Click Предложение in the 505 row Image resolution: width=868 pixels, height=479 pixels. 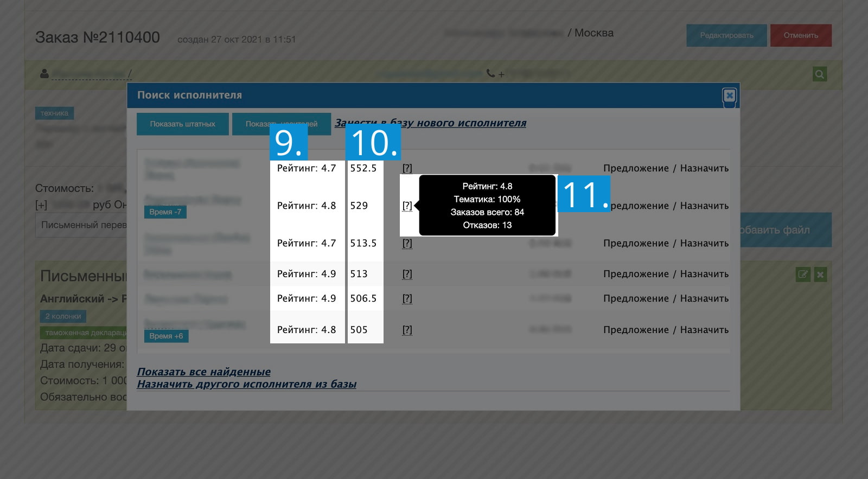click(636, 330)
